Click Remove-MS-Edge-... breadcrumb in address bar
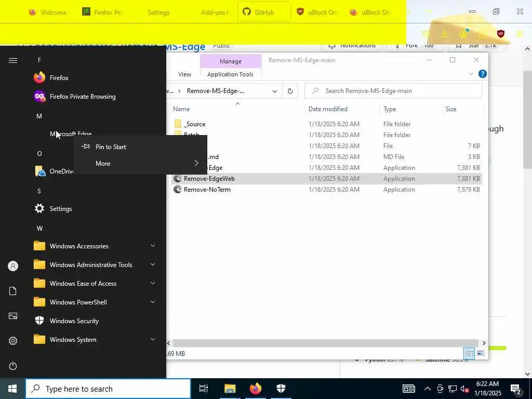 [216, 91]
